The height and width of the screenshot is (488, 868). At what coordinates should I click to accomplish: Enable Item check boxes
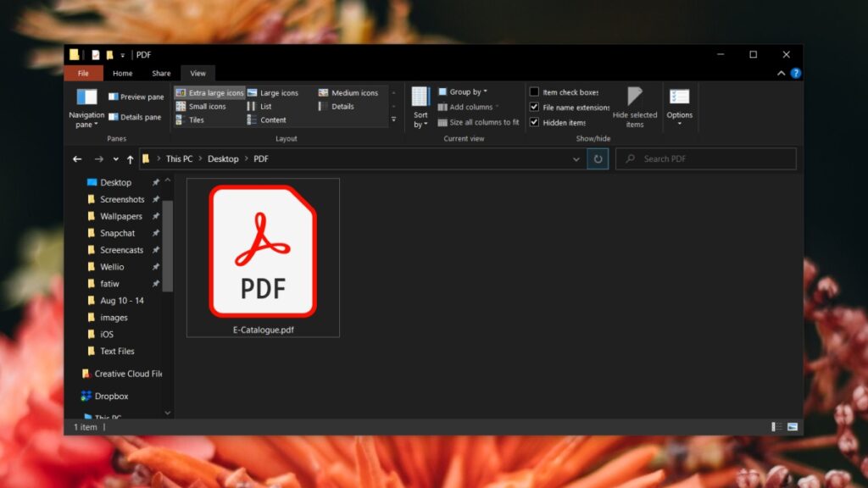tap(534, 91)
